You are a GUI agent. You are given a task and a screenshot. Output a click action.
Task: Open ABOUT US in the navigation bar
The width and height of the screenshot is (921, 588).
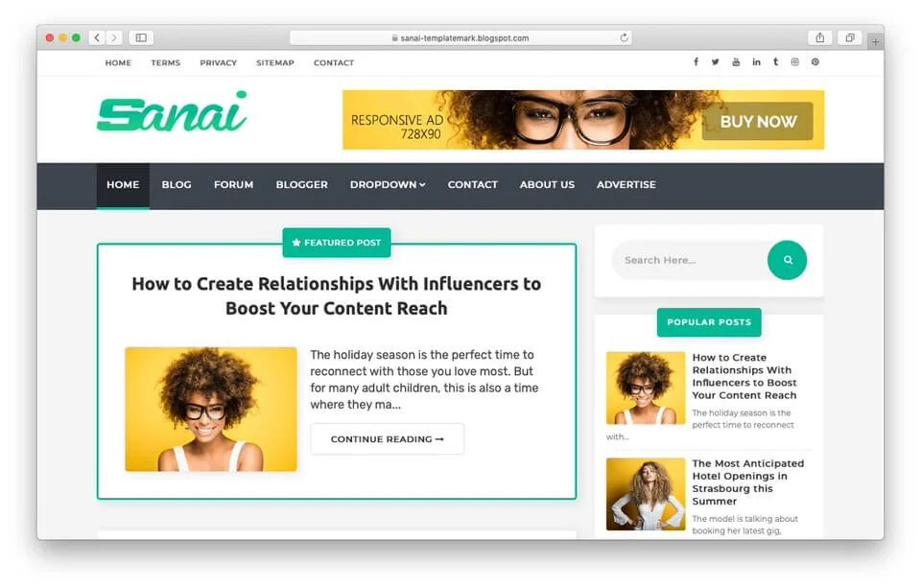[547, 184]
